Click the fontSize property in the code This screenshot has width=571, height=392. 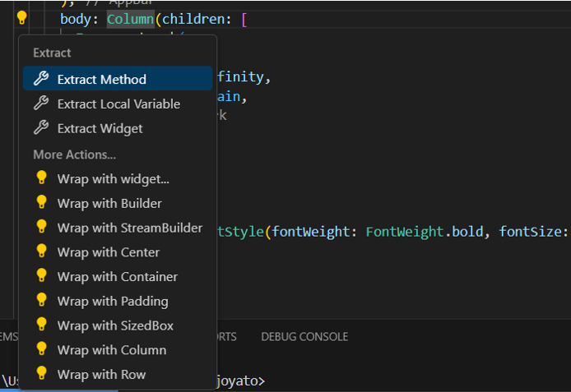532,232
